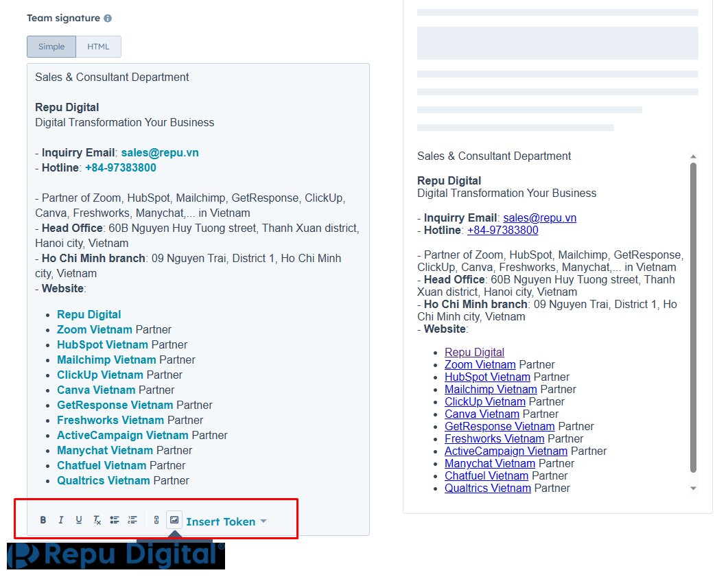Open GetResponse Vietnam link in the preview
This screenshot has height=577, width=728.
click(x=500, y=426)
